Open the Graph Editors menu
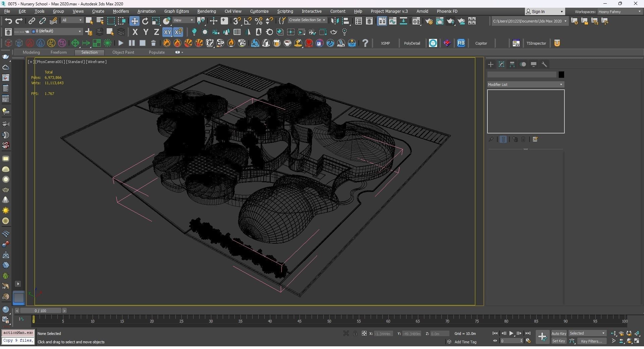Viewport: 644px width, 349px height. click(x=176, y=11)
